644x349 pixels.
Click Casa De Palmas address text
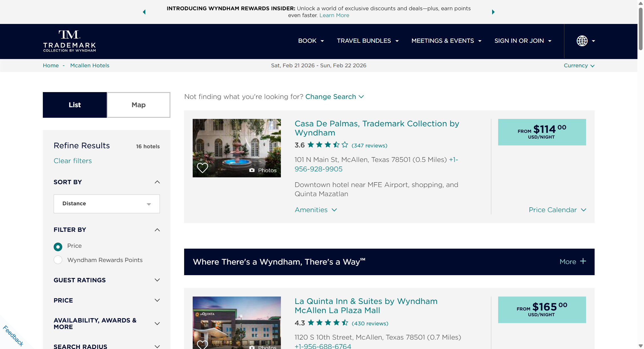371,160
